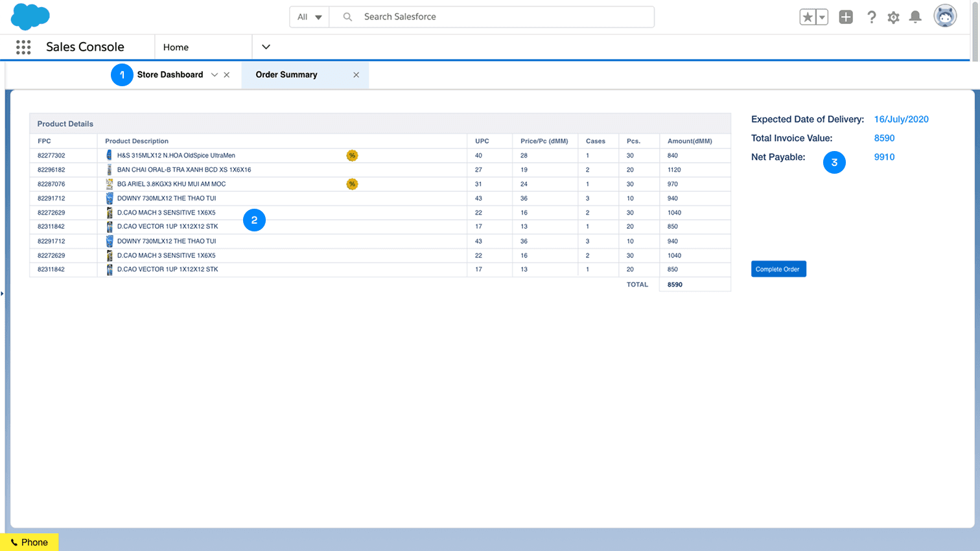The image size is (980, 551).
Task: Click the search magnifier icon
Action: coord(347,17)
